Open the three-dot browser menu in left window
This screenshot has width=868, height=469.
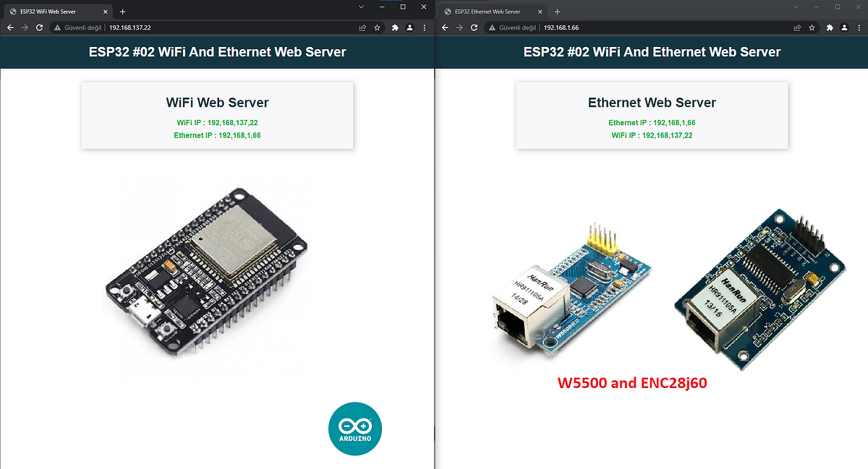(423, 27)
